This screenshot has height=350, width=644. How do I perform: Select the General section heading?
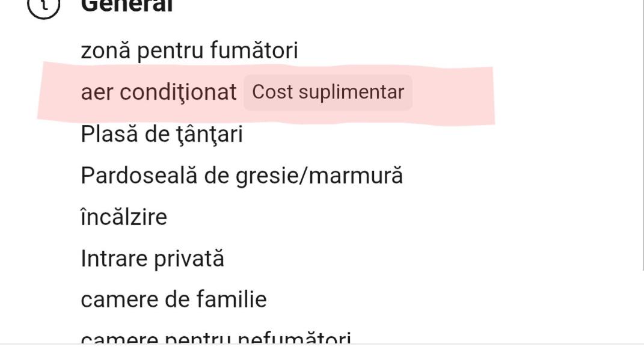[x=127, y=6]
